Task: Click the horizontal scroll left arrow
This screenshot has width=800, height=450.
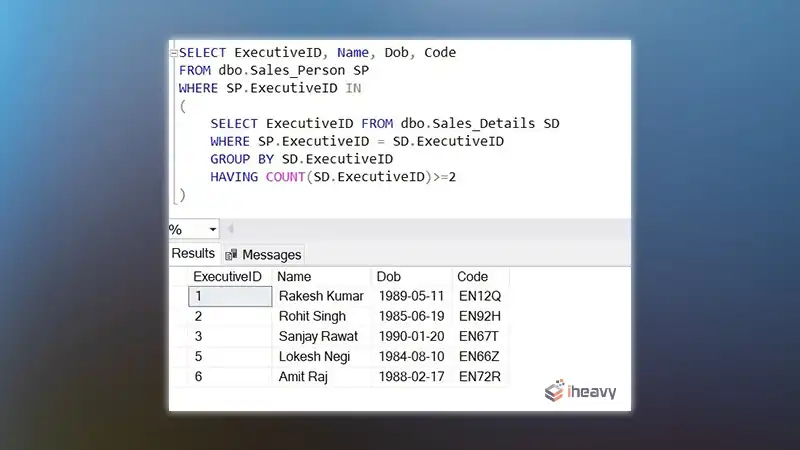Action: (231, 229)
